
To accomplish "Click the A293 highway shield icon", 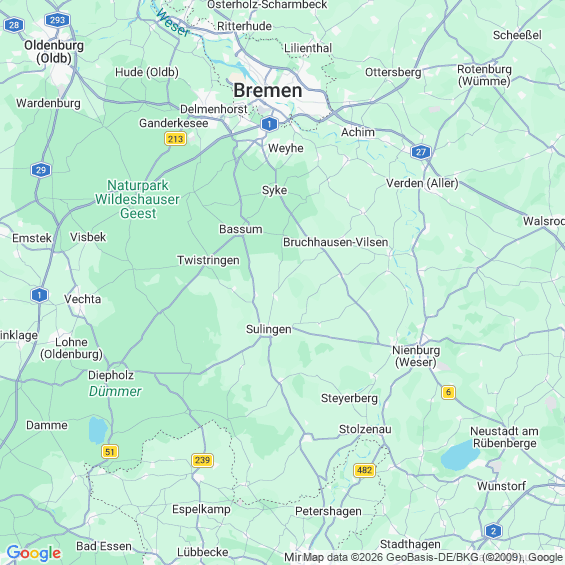I will pyautogui.click(x=57, y=20).
